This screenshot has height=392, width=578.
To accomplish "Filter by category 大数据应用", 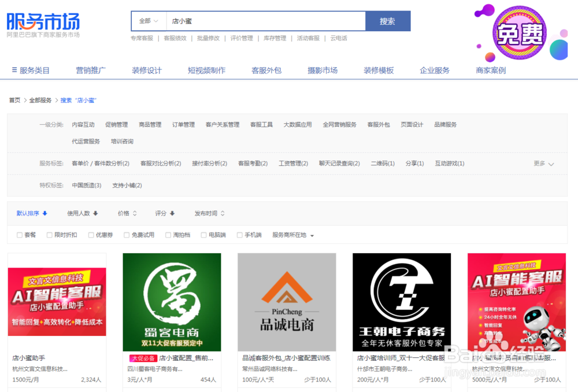I will (x=298, y=125).
